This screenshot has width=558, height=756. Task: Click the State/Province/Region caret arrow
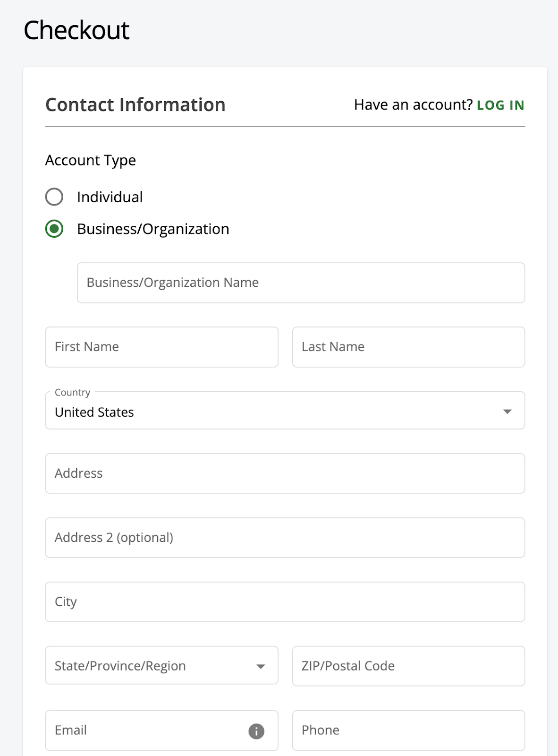pyautogui.click(x=261, y=666)
